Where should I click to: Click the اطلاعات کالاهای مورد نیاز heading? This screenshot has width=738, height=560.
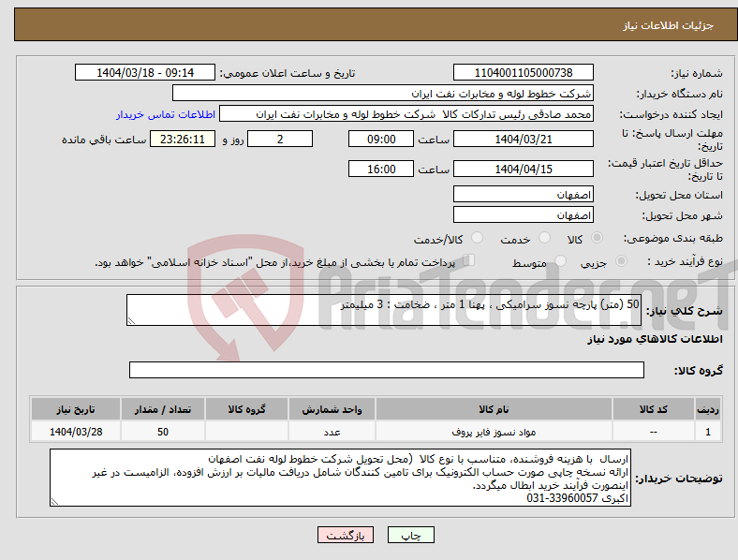point(655,339)
